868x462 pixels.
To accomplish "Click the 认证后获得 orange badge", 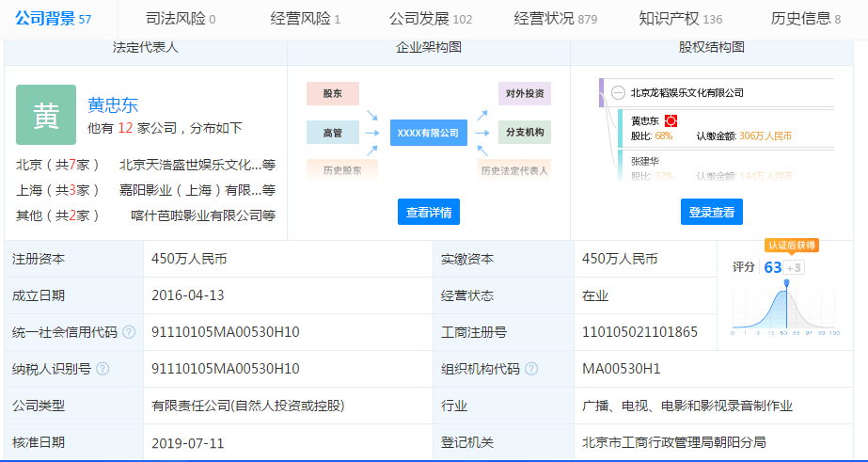I will point(791,246).
